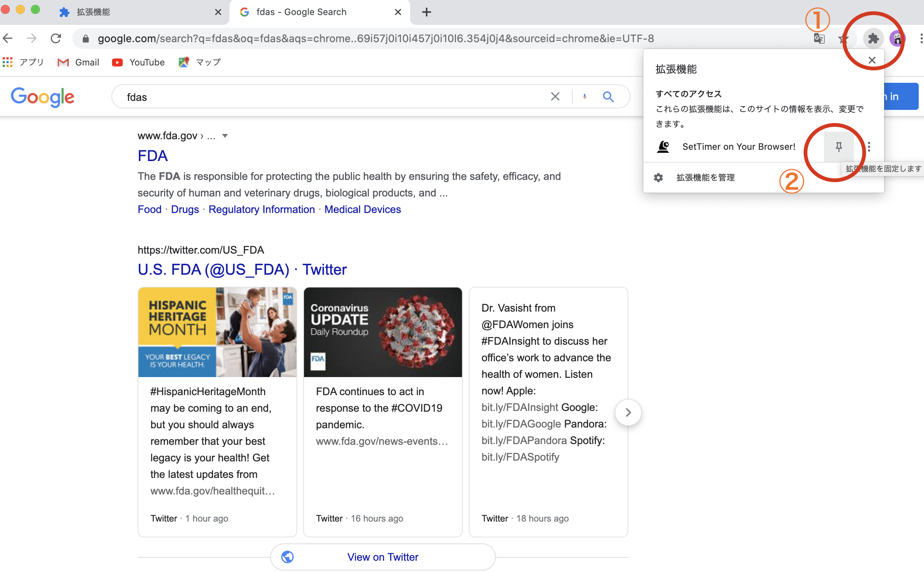Click the View on Twitter button

[383, 557]
